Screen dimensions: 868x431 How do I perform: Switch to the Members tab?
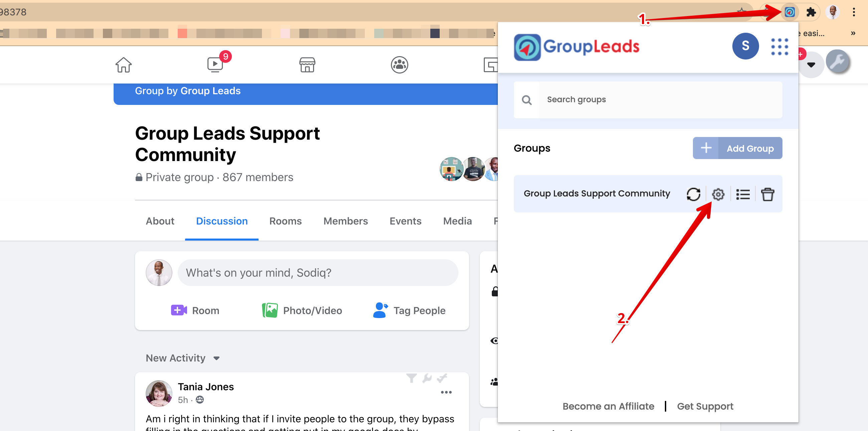click(x=345, y=221)
